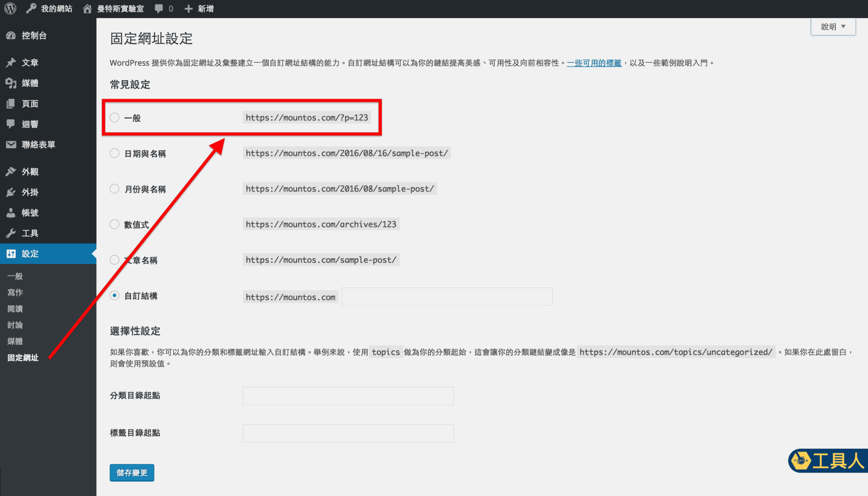
Task: Click the pin icon for 文章
Action: tap(11, 62)
